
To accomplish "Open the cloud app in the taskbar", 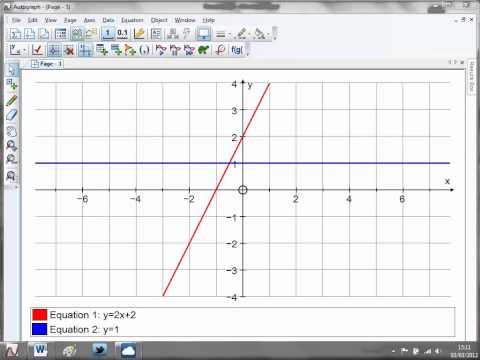I will click(x=128, y=350).
